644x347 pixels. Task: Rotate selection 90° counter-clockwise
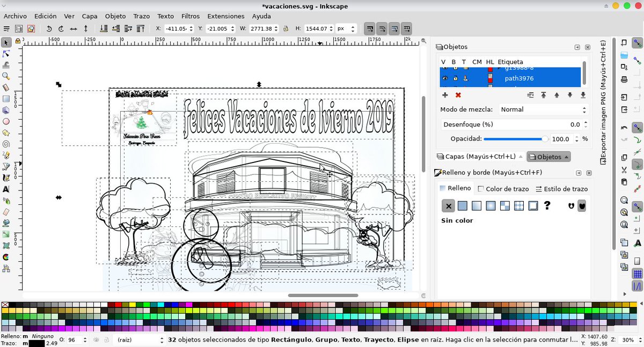[x=49, y=28]
